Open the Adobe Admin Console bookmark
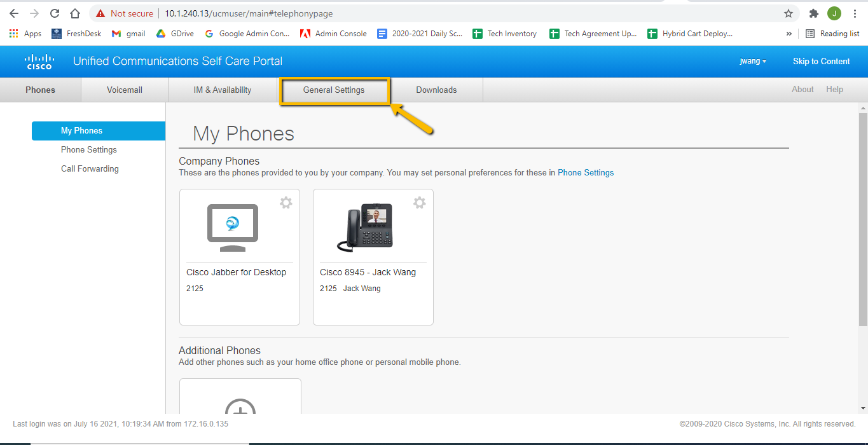The width and height of the screenshot is (868, 445). 334,34
